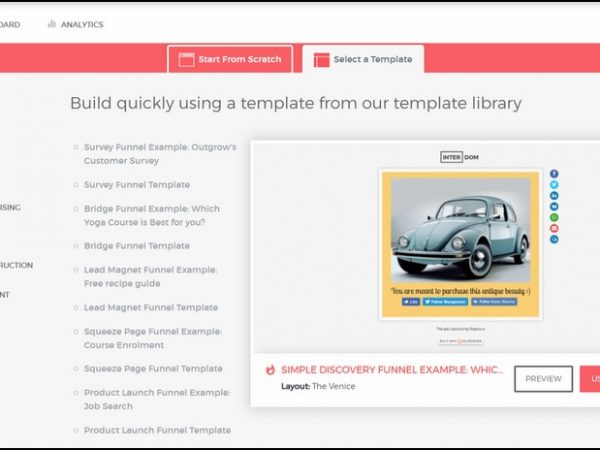The image size is (600, 450).
Task: Click the Analytics bar chart icon
Action: (51, 24)
